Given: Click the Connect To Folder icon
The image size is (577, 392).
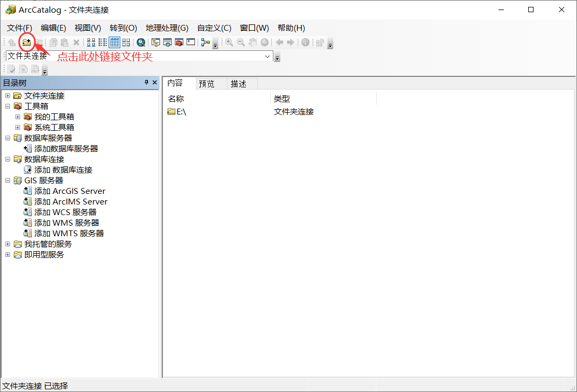Looking at the screenshot, I should coord(26,42).
